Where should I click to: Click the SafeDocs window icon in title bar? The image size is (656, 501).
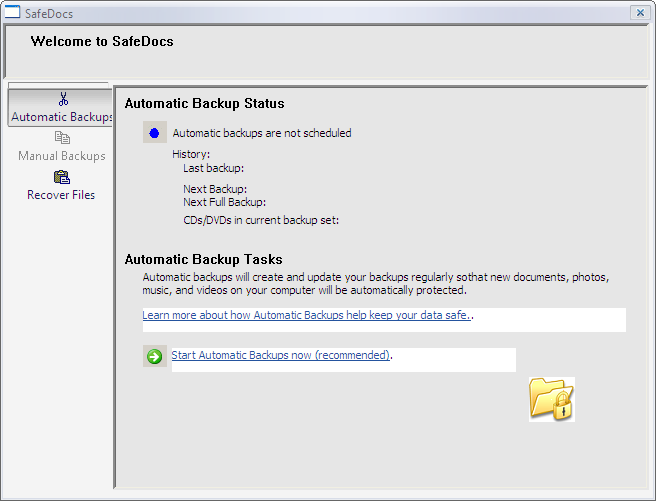coord(13,13)
